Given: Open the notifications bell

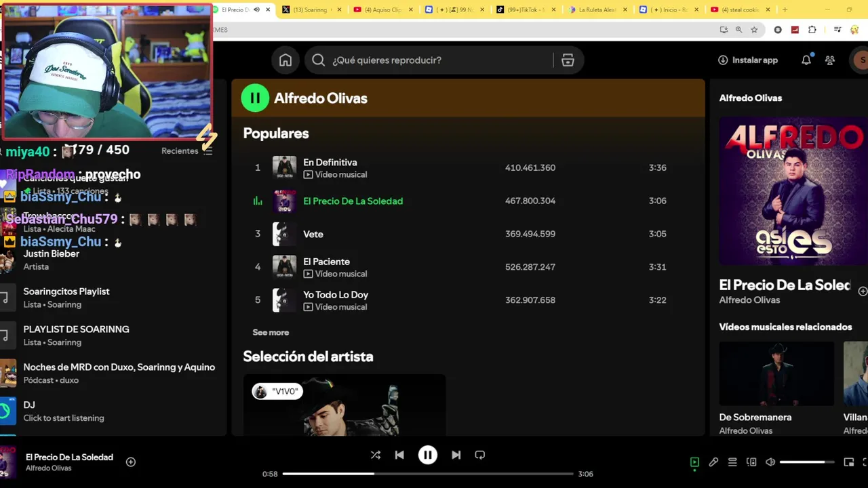Looking at the screenshot, I should 806,60.
